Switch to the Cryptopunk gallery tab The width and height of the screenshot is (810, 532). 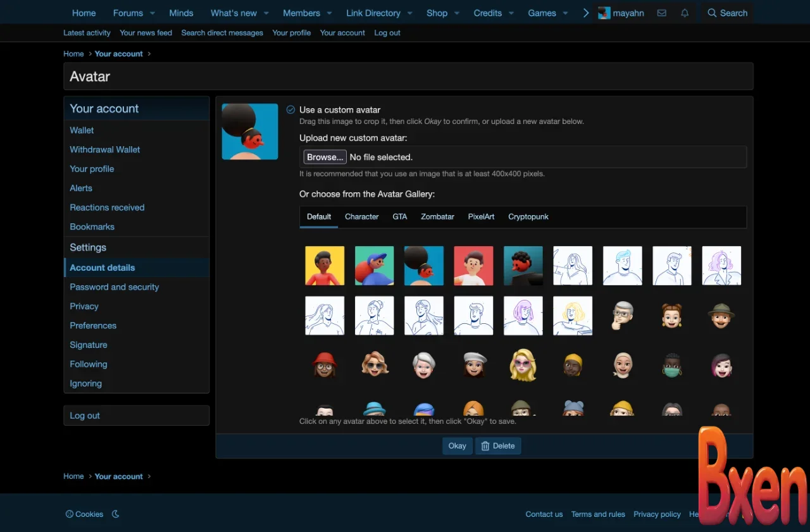click(528, 216)
